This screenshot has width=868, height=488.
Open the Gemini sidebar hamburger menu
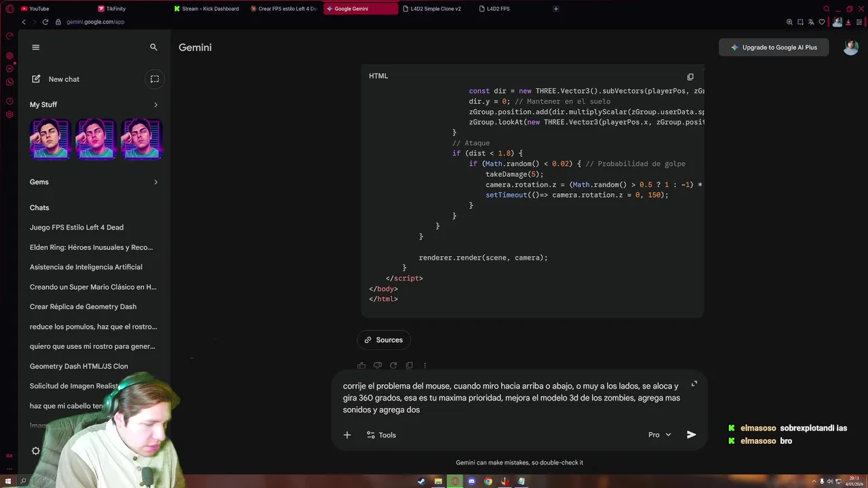[x=36, y=47]
